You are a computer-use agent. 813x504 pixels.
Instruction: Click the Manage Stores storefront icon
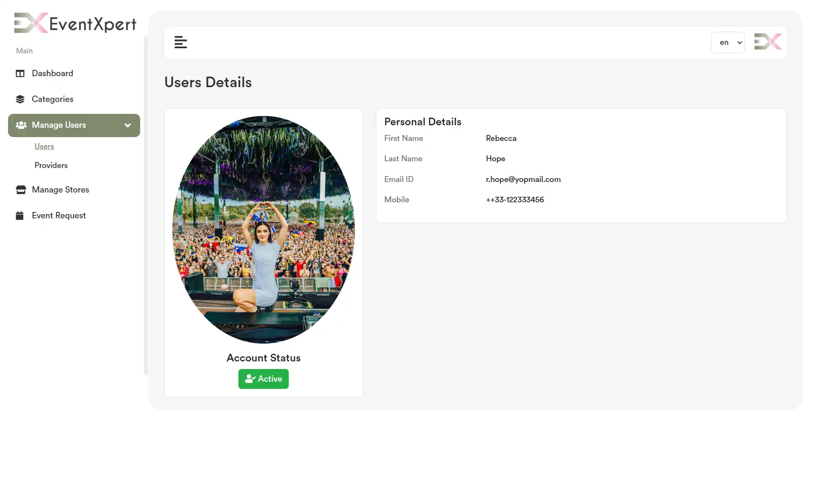[x=20, y=190]
